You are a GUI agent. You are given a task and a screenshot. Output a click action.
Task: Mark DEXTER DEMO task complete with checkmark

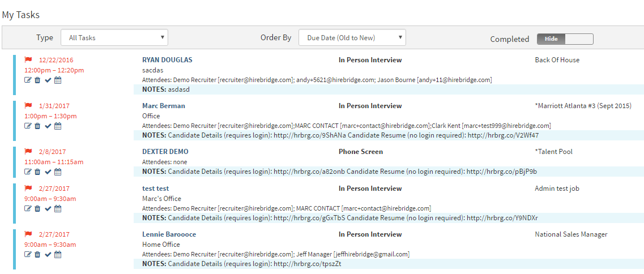coord(48,172)
